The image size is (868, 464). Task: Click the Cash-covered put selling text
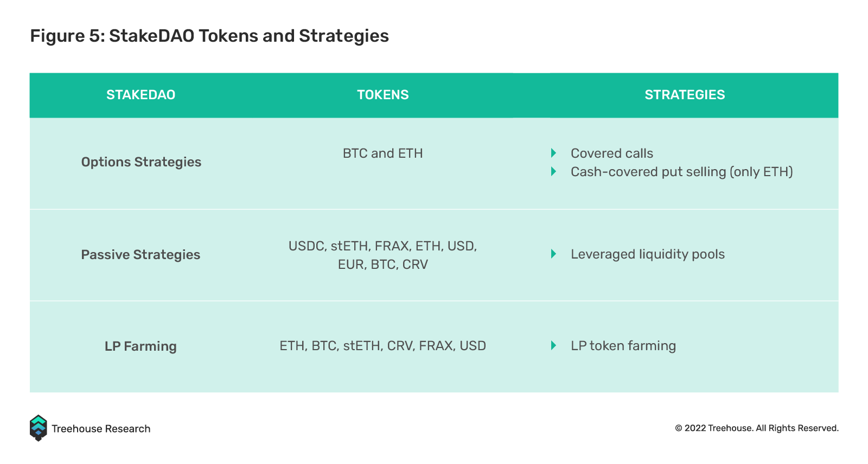(x=682, y=172)
